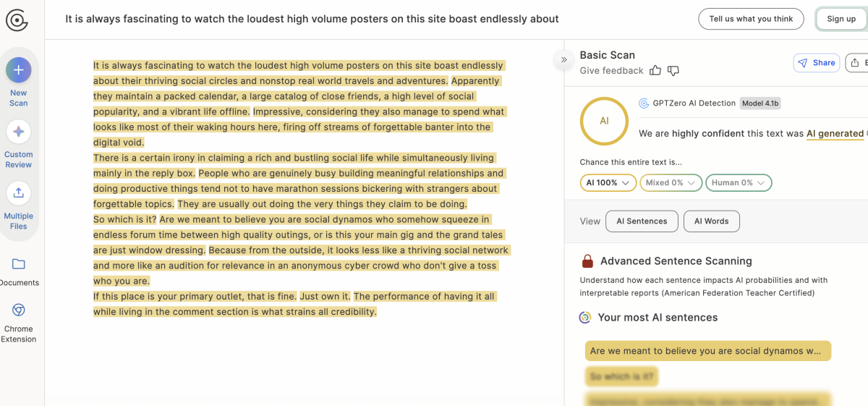Expand the Human 0% dropdown

(x=739, y=183)
